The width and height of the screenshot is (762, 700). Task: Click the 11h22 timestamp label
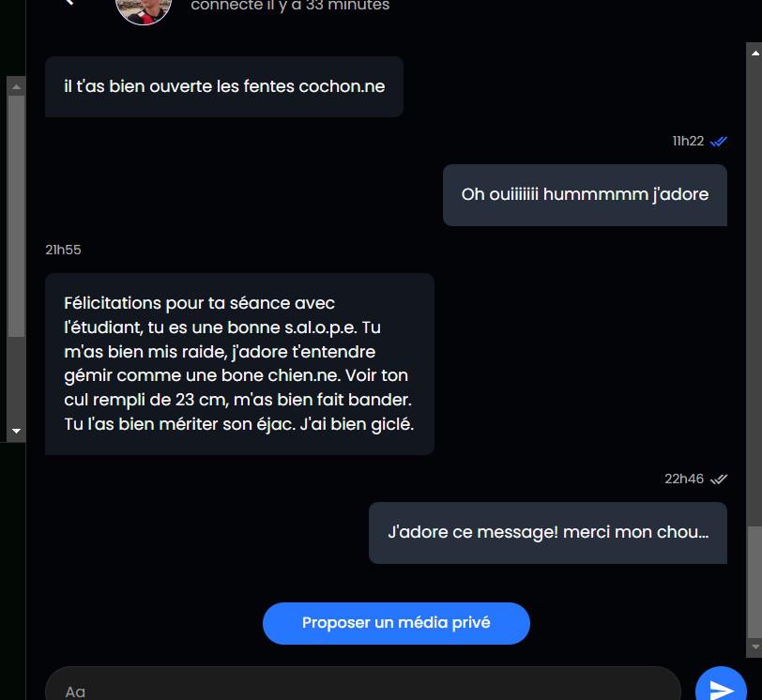coord(688,142)
